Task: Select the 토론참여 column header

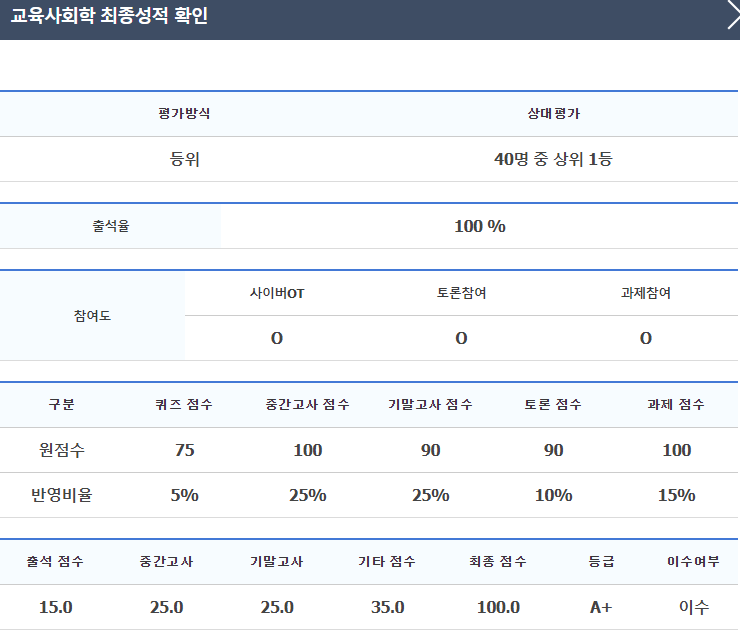Action: click(x=461, y=293)
